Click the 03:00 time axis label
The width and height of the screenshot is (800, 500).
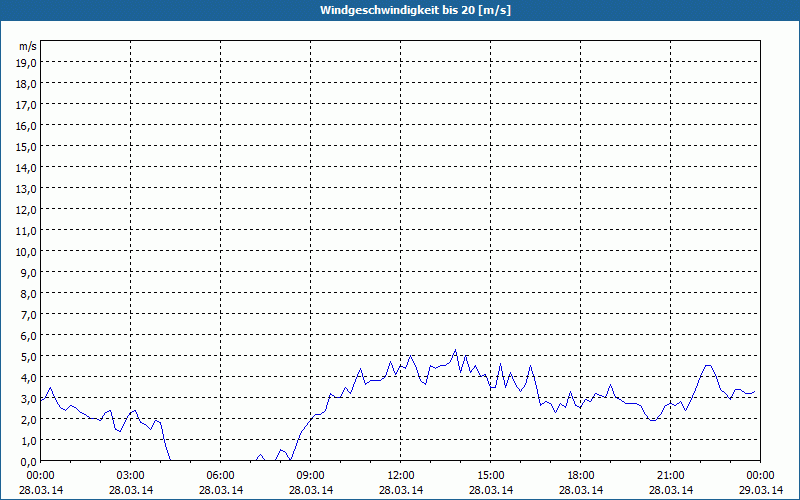(131, 475)
